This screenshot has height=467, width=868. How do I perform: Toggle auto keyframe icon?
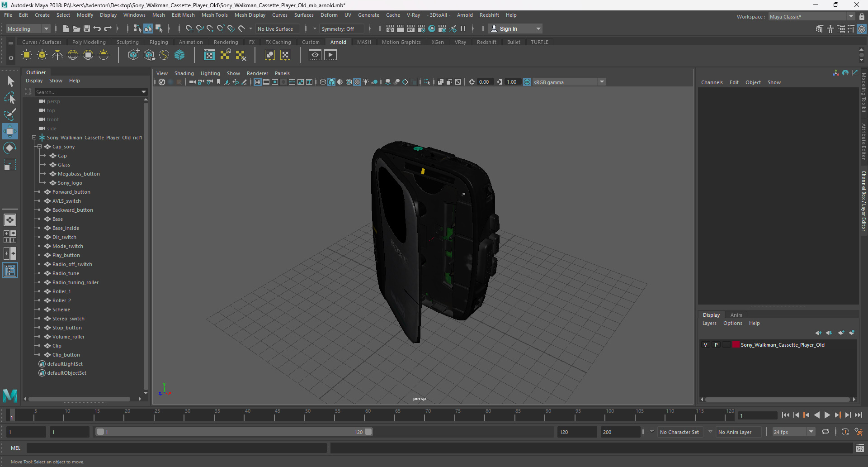pyautogui.click(x=845, y=432)
